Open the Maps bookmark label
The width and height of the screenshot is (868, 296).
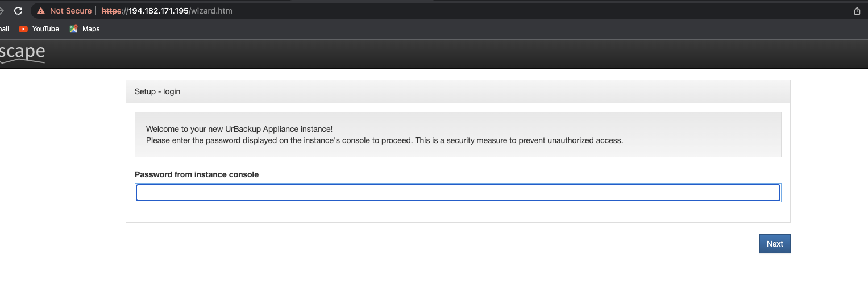[91, 29]
